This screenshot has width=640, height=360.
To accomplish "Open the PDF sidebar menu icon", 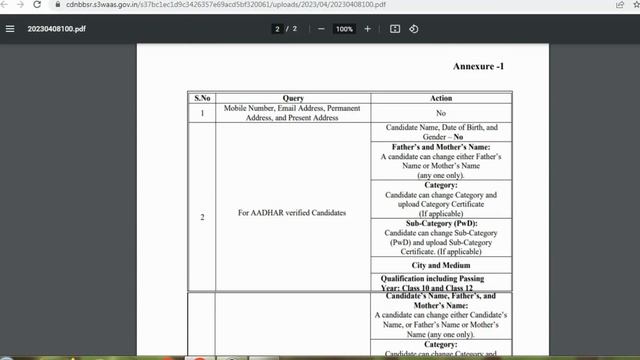I will [10, 29].
